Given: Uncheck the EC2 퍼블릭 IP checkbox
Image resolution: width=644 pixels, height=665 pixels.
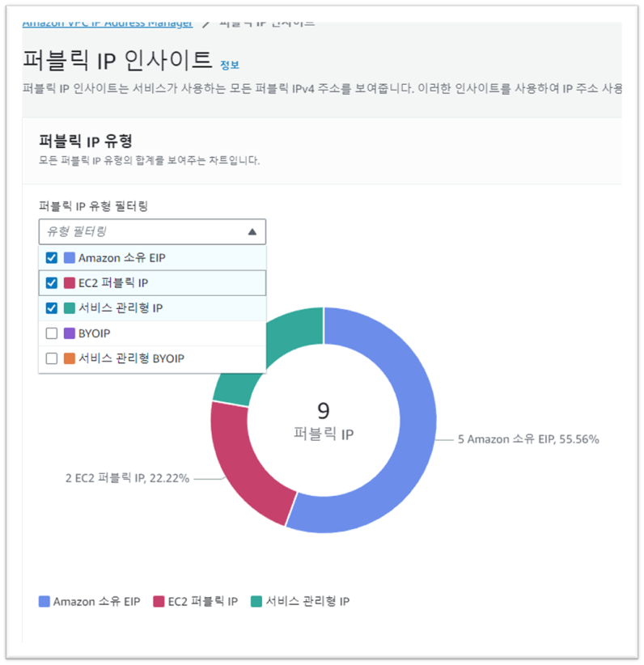Looking at the screenshot, I should point(51,283).
